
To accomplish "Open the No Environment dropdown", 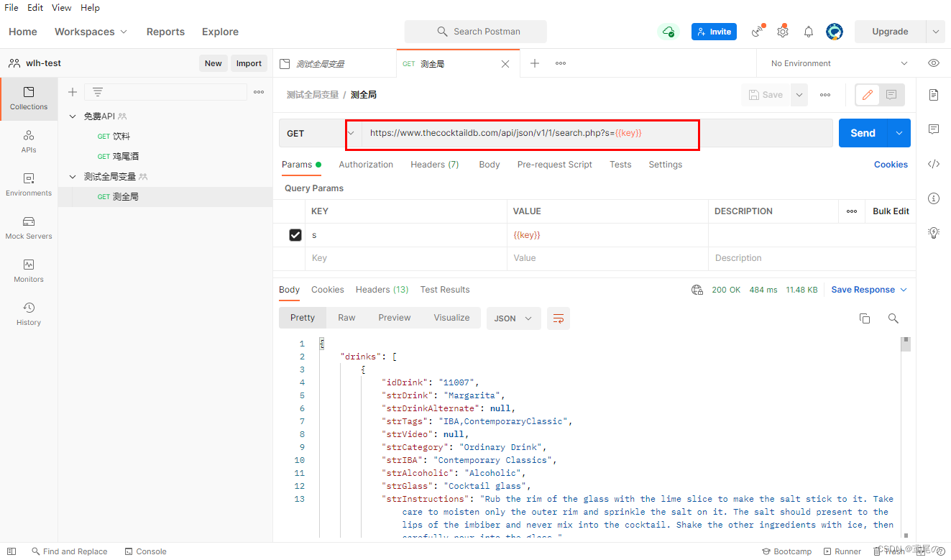I will (x=839, y=63).
